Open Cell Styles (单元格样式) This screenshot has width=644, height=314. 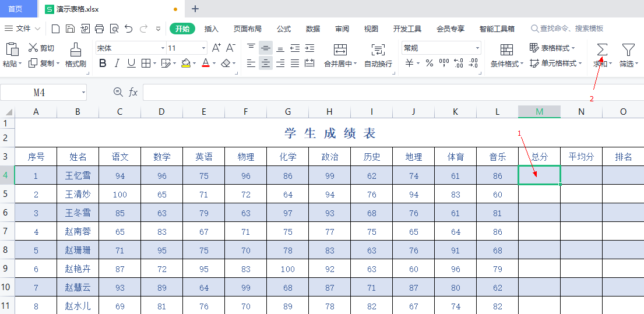click(555, 63)
